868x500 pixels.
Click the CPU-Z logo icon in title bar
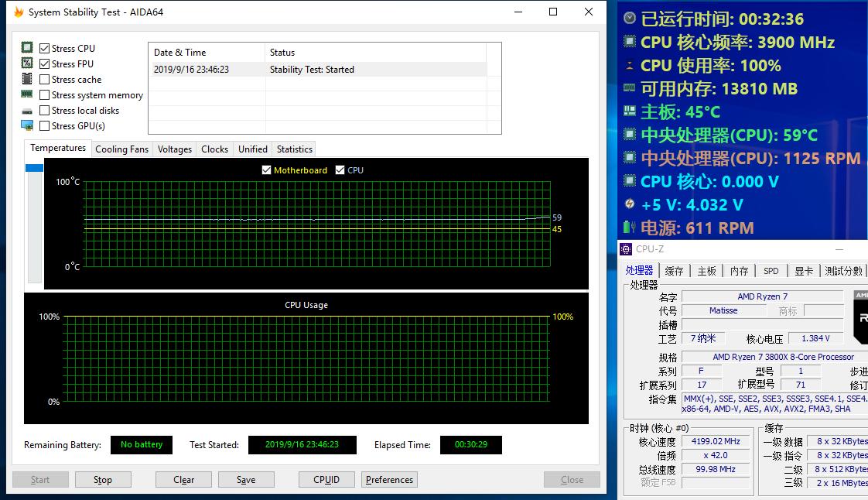click(x=627, y=249)
